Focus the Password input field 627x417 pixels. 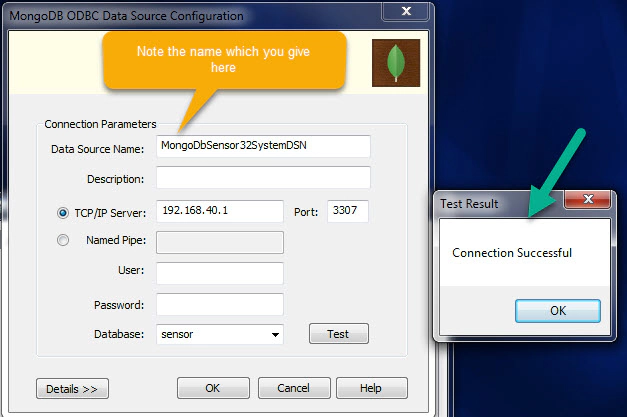click(x=220, y=304)
